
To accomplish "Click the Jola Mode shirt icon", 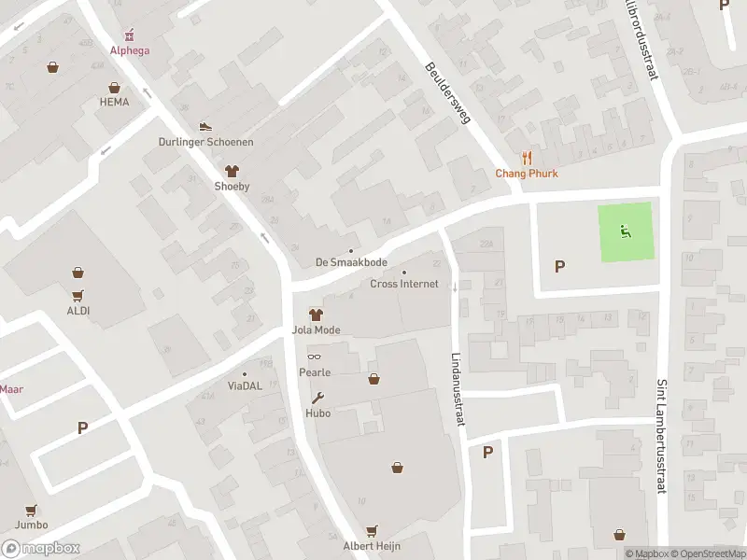I will 316,315.
